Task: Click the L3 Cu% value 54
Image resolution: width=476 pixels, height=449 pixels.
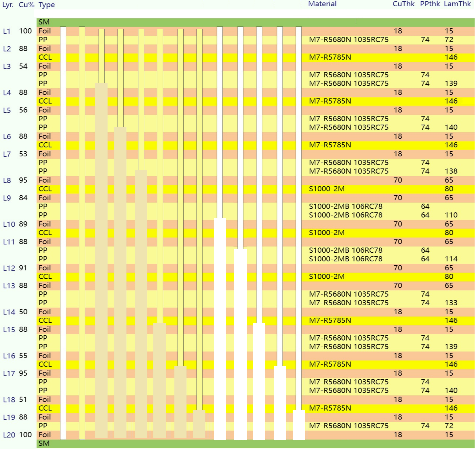Action: [23, 66]
